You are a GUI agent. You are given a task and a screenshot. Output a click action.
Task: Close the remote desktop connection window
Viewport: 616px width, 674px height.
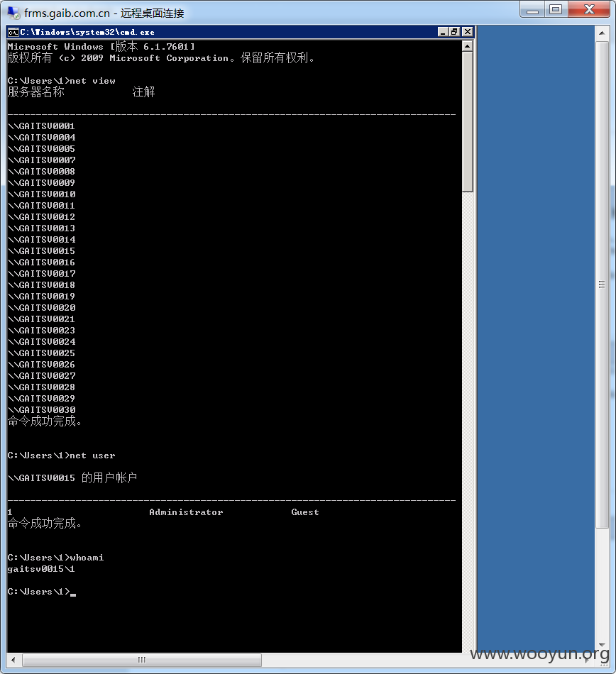point(589,9)
